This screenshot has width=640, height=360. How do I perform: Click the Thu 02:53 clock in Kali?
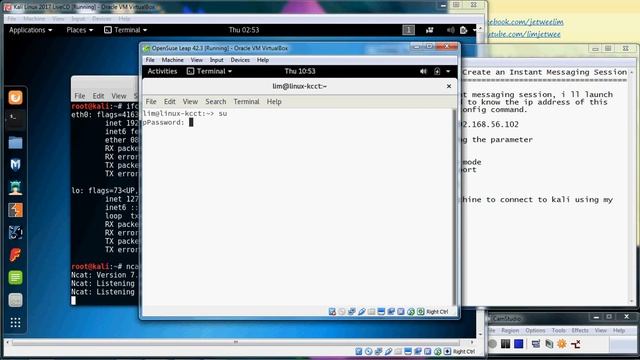click(244, 30)
